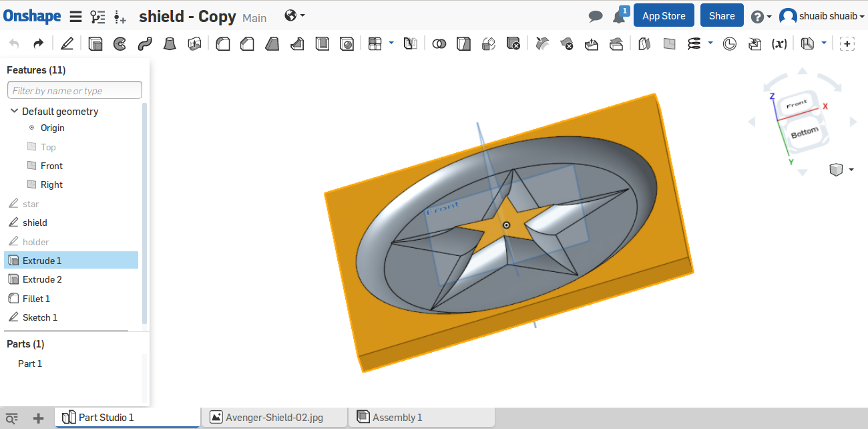Select the Move face tool
The width and height of the screenshot is (868, 429).
point(591,44)
